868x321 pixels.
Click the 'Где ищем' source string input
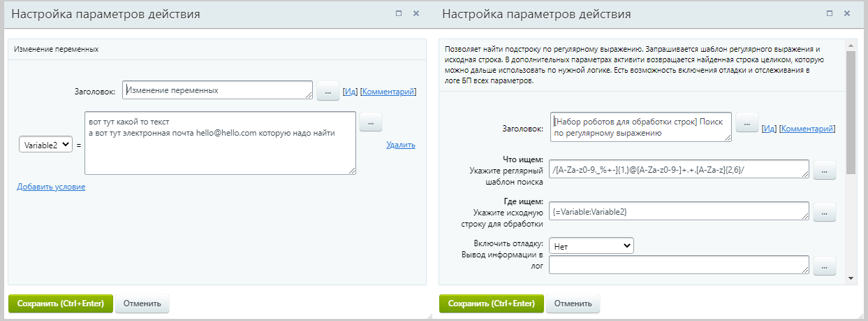[x=679, y=211]
